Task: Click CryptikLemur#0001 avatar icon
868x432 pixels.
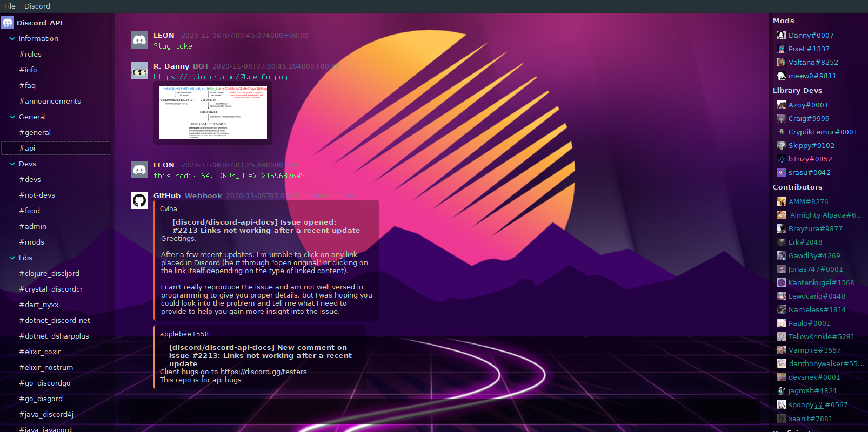Action: pyautogui.click(x=782, y=132)
